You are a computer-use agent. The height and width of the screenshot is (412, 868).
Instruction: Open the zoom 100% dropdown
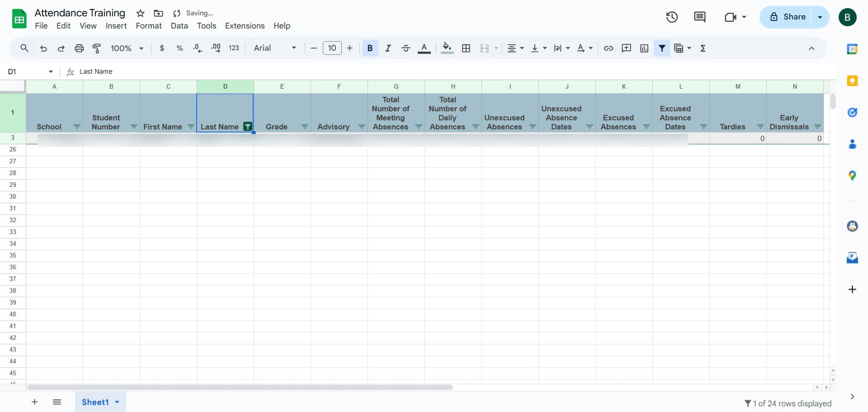pos(127,48)
